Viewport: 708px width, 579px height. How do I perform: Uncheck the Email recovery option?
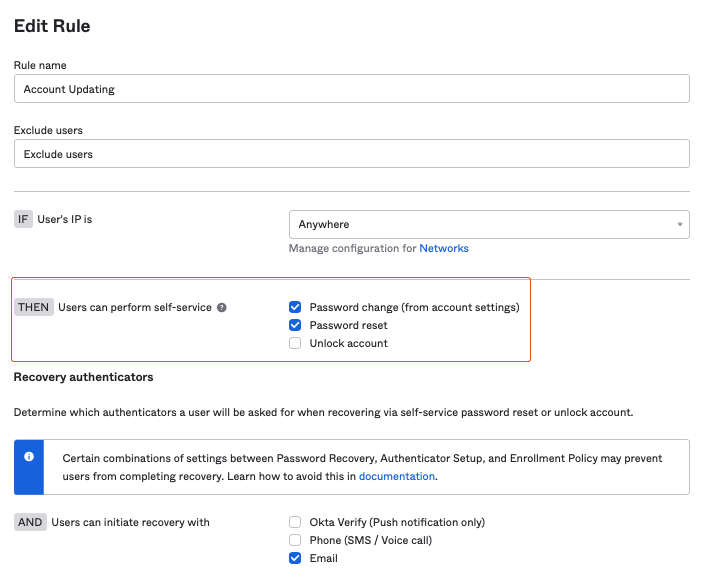[295, 558]
